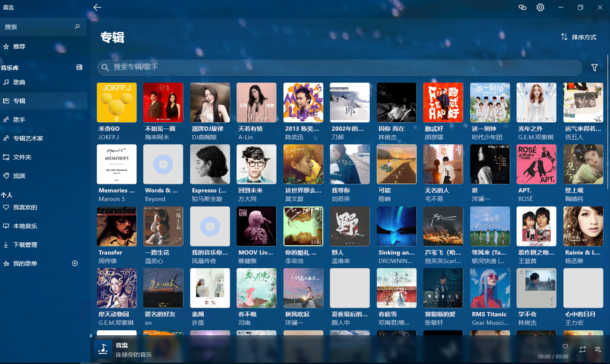Open the Transfer album cover
Viewport: 610px width, 364px height.
click(x=117, y=226)
